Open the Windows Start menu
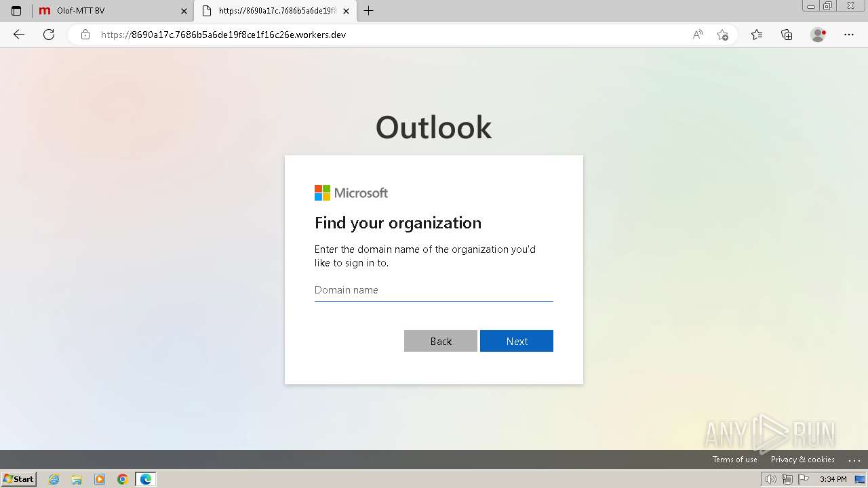The image size is (868, 488). pyautogui.click(x=19, y=479)
